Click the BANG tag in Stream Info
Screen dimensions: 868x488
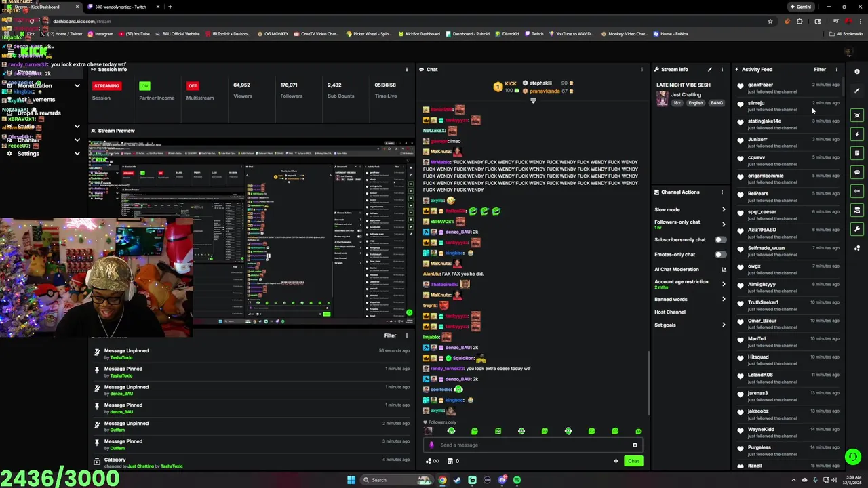[x=717, y=103]
